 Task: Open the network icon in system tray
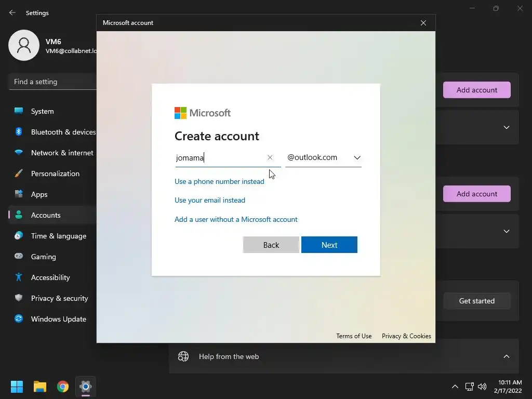pyautogui.click(x=470, y=387)
